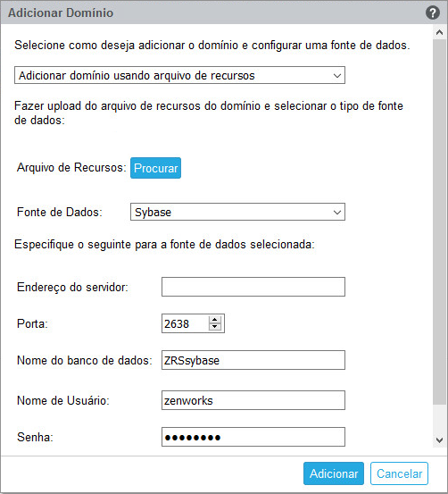Open the Fonte de Dados Sybase dropdown

click(237, 212)
